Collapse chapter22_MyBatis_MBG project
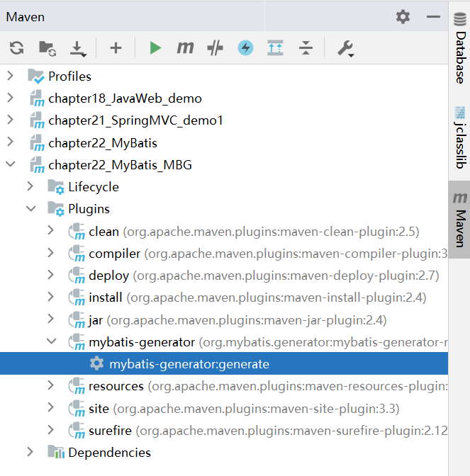The width and height of the screenshot is (470, 476). [11, 164]
